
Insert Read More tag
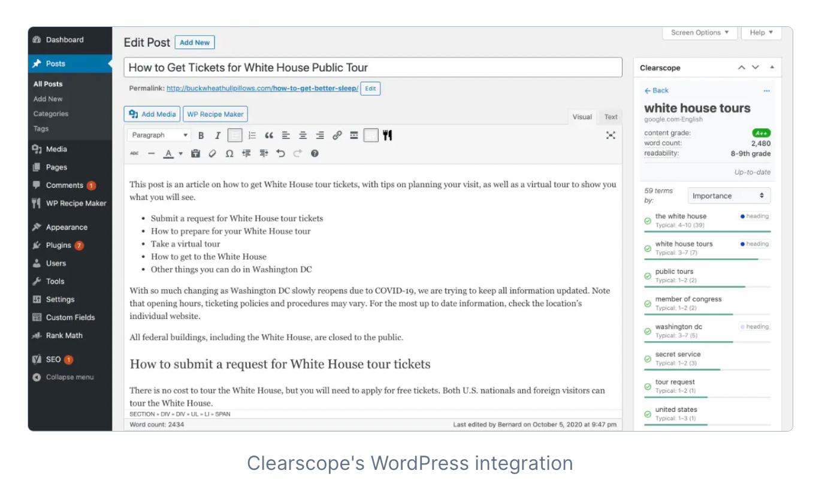354,135
